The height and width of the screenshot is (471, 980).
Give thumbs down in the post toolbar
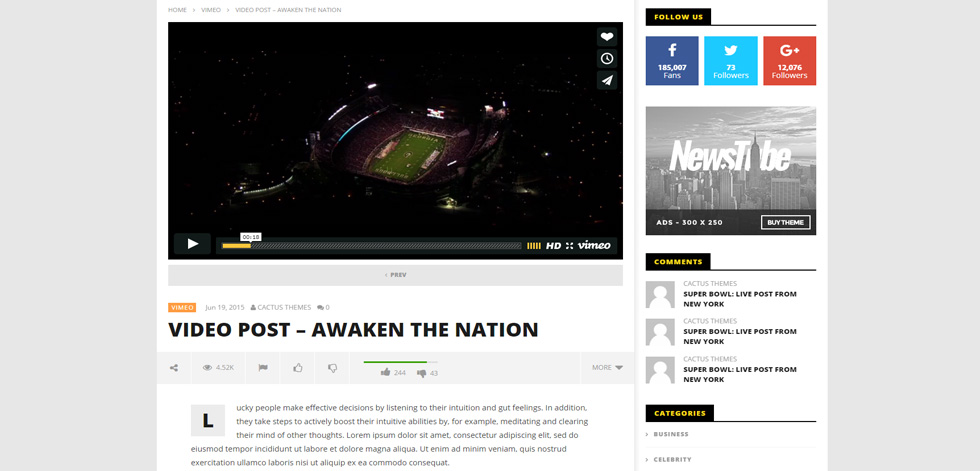332,368
